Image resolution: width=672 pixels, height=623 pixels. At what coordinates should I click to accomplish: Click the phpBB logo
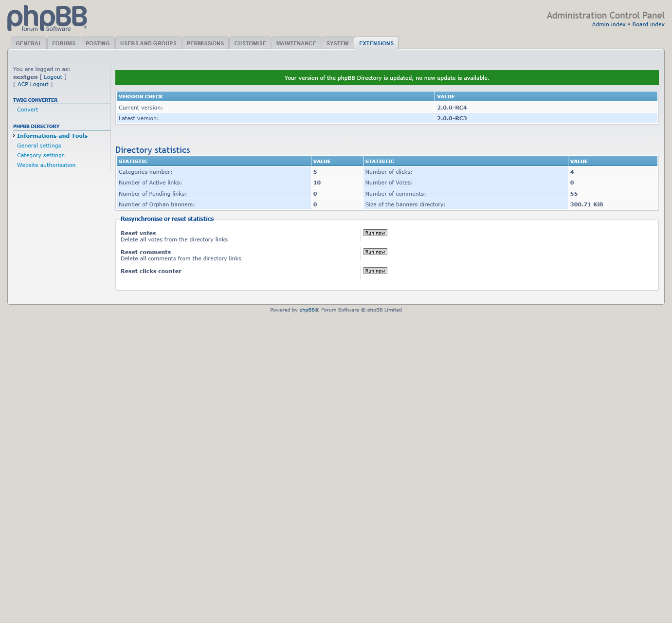(47, 18)
